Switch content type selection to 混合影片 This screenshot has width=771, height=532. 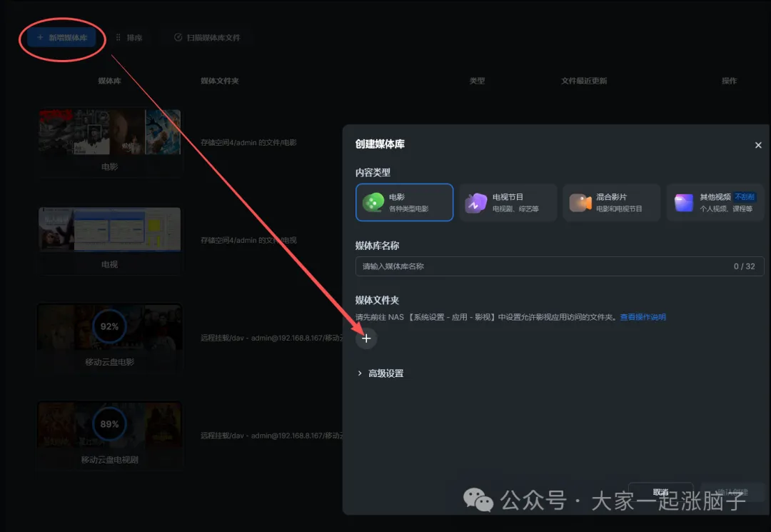pyautogui.click(x=611, y=202)
